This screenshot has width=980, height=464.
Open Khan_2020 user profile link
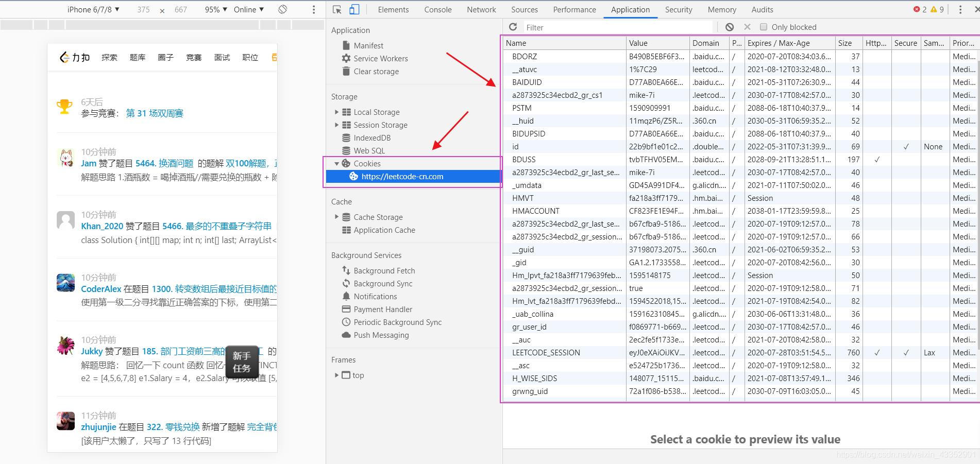pyautogui.click(x=102, y=226)
